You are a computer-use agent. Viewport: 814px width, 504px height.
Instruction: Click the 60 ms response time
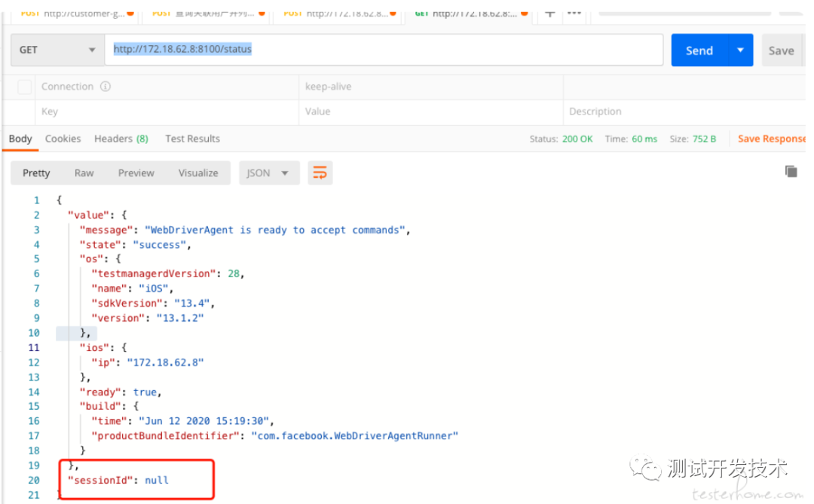644,139
